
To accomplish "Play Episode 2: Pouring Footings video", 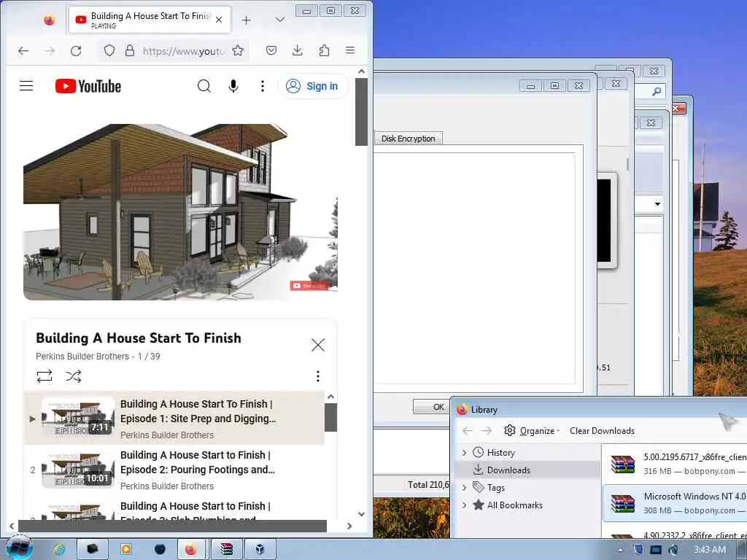I will pos(174,470).
